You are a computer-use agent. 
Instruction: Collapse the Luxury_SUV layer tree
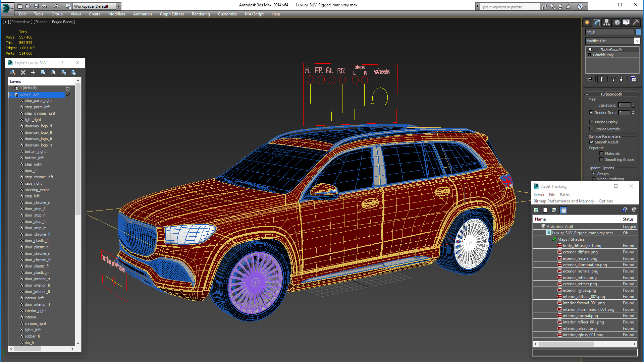pyautogui.click(x=11, y=95)
